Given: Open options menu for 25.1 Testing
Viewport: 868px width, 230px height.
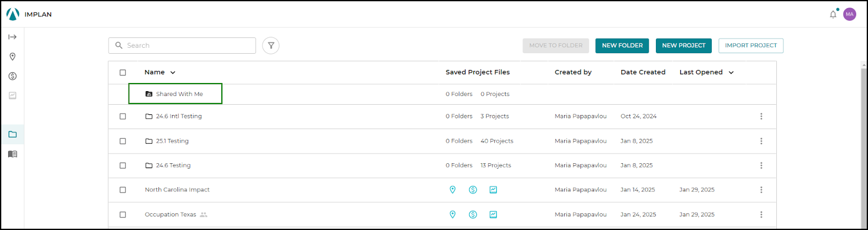Looking at the screenshot, I should (x=761, y=141).
